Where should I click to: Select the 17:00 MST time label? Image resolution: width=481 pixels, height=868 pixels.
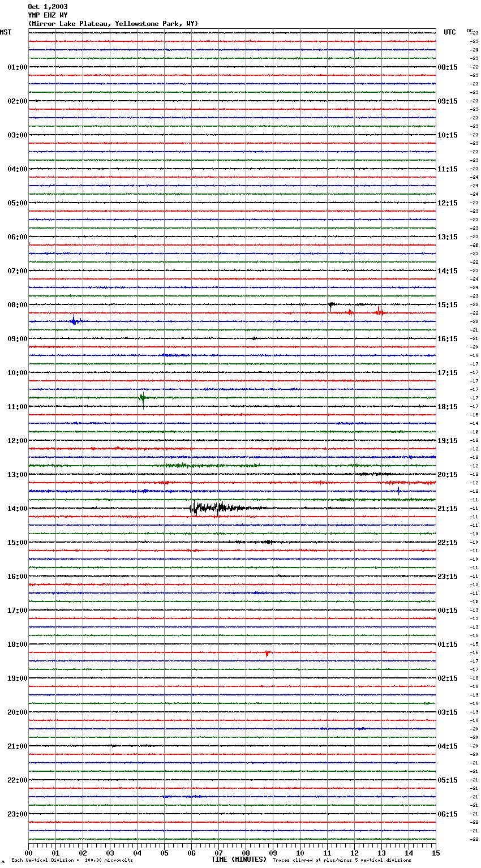[18, 611]
